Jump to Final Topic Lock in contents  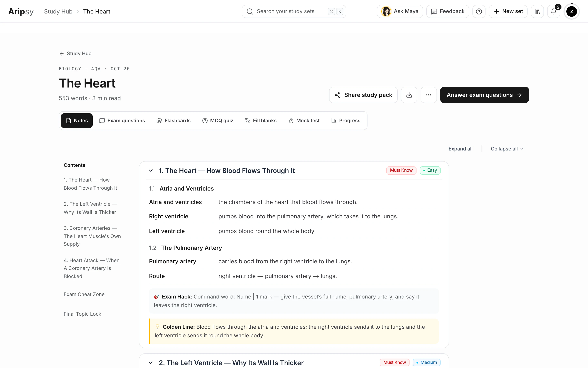pyautogui.click(x=82, y=314)
